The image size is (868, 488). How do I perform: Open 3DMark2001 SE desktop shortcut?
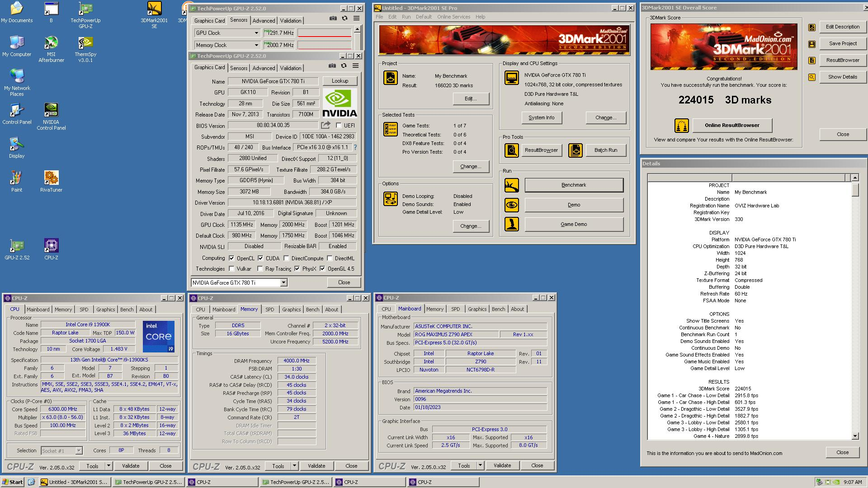[154, 15]
